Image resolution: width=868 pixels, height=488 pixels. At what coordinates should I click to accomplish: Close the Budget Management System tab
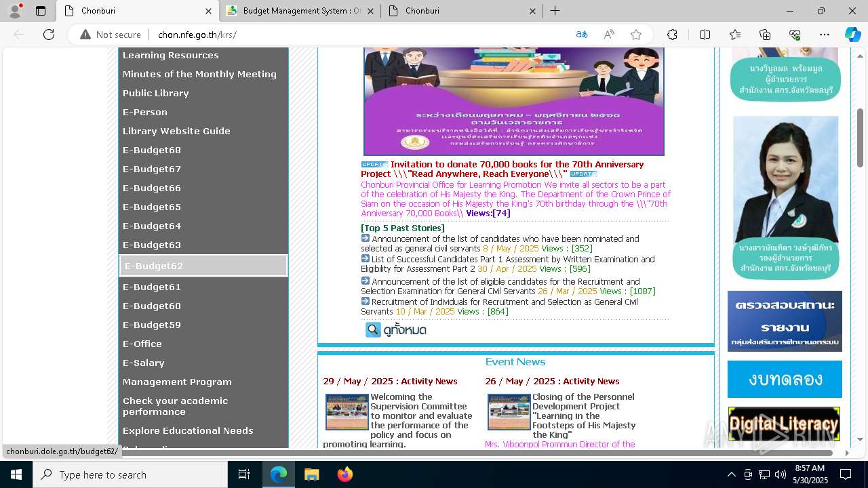point(370,11)
